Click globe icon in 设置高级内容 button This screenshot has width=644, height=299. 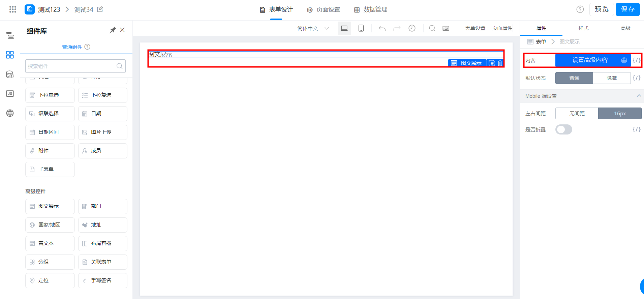coord(624,60)
